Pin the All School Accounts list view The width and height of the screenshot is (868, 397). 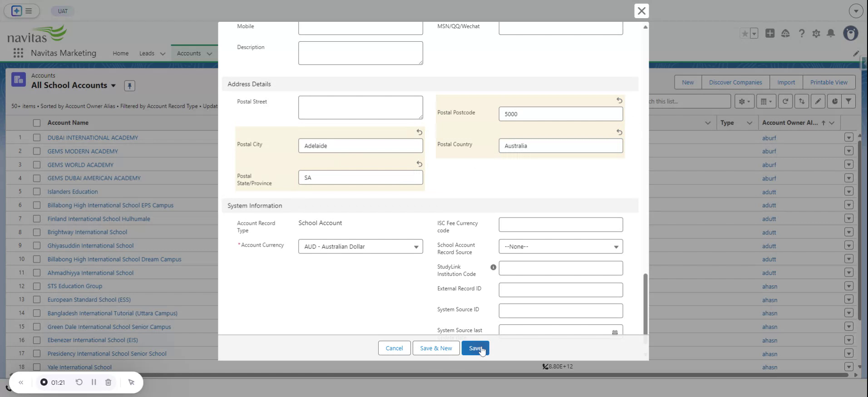point(129,85)
